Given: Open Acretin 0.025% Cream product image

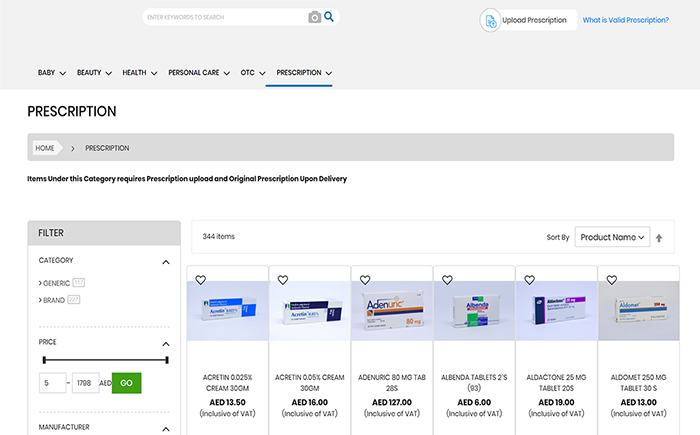Looking at the screenshot, I should point(228,311).
